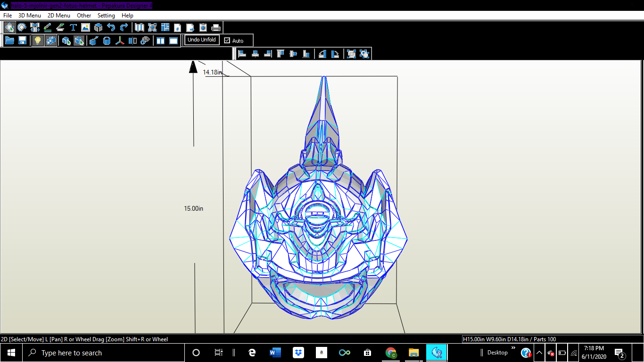Click the XYZ axis orientation icon
Viewport: 644px width, 362px height.
click(x=120, y=41)
